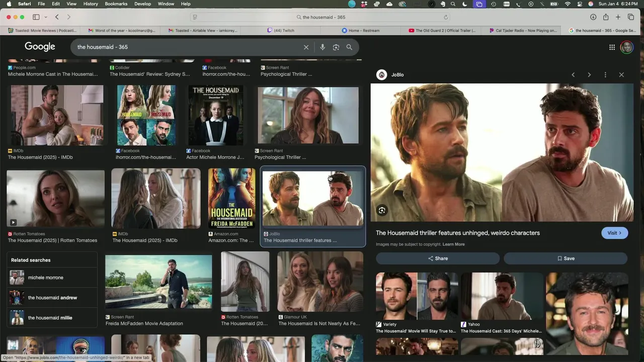644x362 pixels.
Task: Click the Visit button
Action: point(614,233)
